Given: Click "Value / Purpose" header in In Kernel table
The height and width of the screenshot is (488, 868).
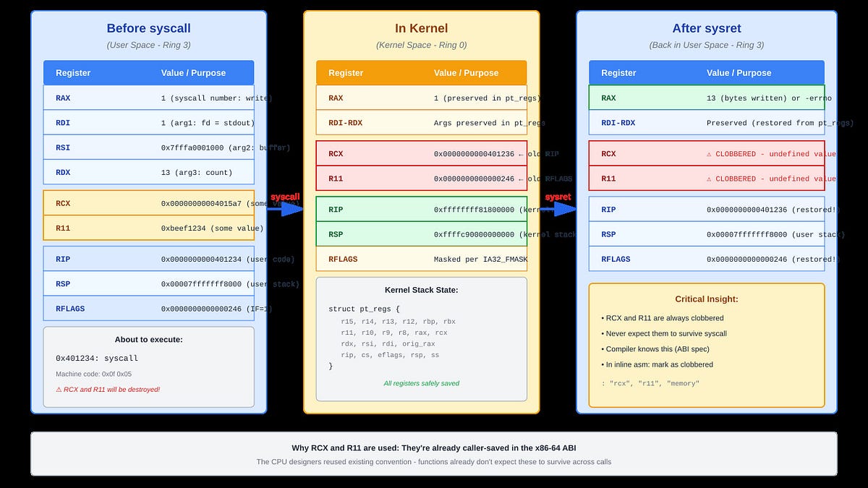Looking at the screenshot, I should (x=466, y=73).
